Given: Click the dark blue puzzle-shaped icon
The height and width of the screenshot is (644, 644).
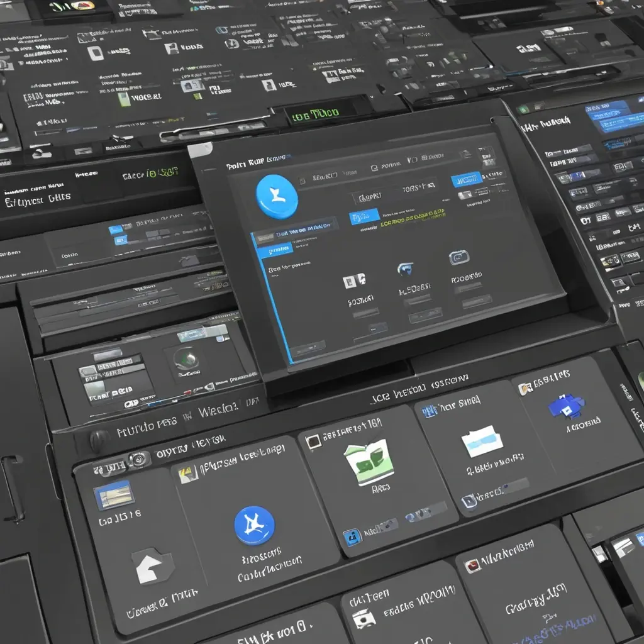Looking at the screenshot, I should (567, 406).
